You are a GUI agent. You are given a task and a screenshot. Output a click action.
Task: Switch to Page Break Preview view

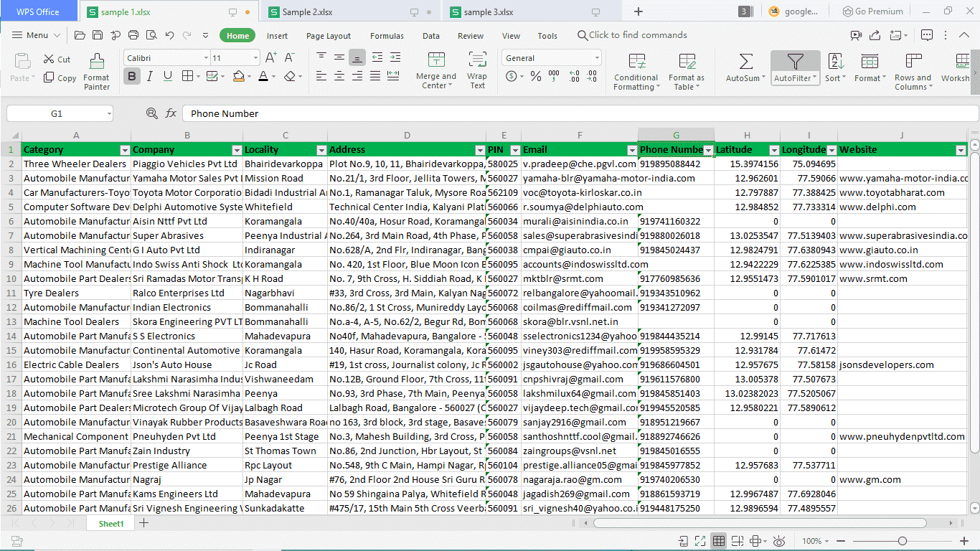click(737, 541)
